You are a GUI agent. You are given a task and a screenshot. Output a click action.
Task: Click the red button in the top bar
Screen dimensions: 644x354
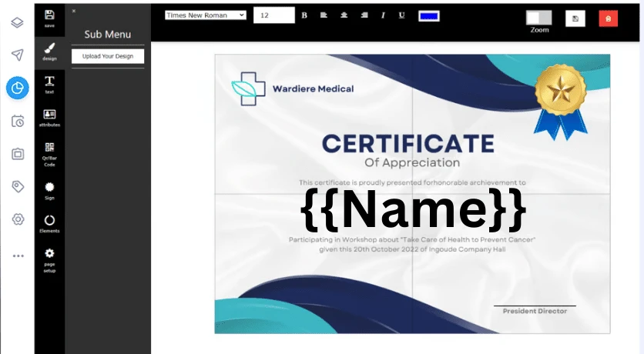(x=609, y=18)
